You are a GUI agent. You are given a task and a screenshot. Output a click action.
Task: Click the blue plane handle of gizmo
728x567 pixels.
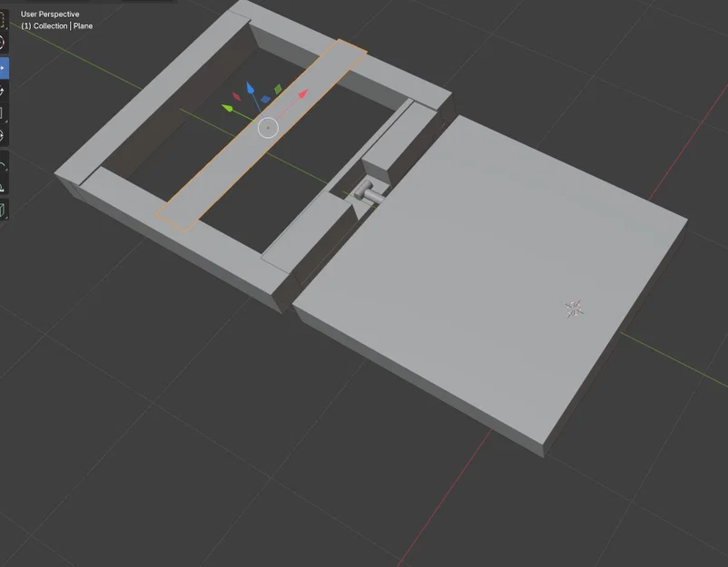click(265, 99)
